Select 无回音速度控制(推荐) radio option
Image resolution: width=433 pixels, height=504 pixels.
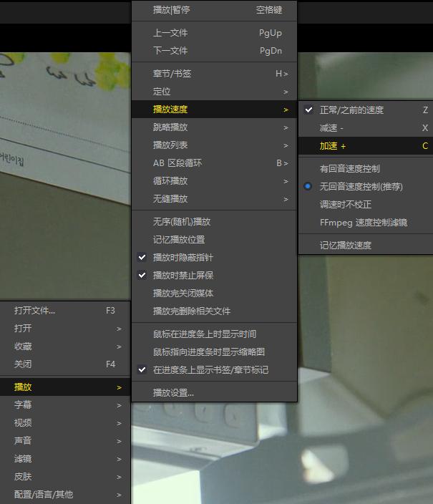(x=366, y=187)
